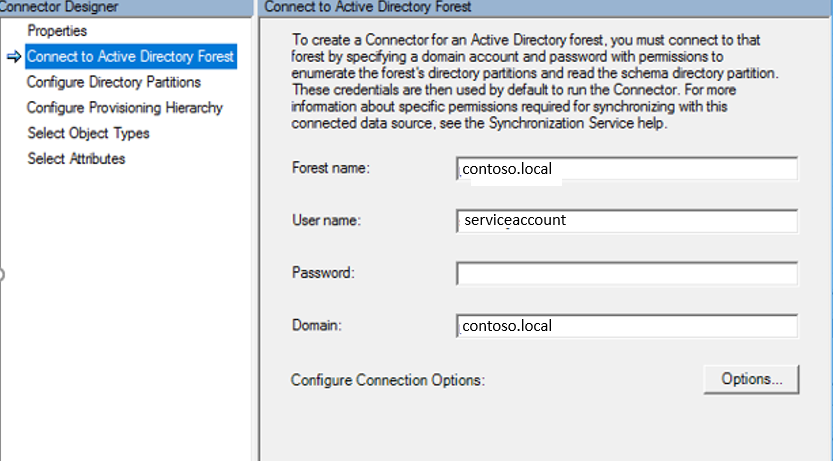Click the connector description paragraph text
The height and width of the screenshot is (461, 833).
click(x=534, y=81)
